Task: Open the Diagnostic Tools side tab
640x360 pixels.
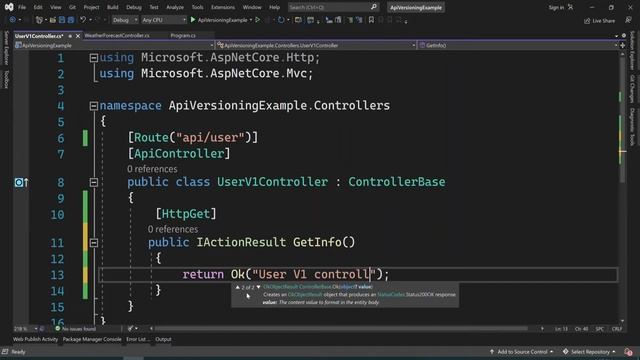Action: coord(632,127)
